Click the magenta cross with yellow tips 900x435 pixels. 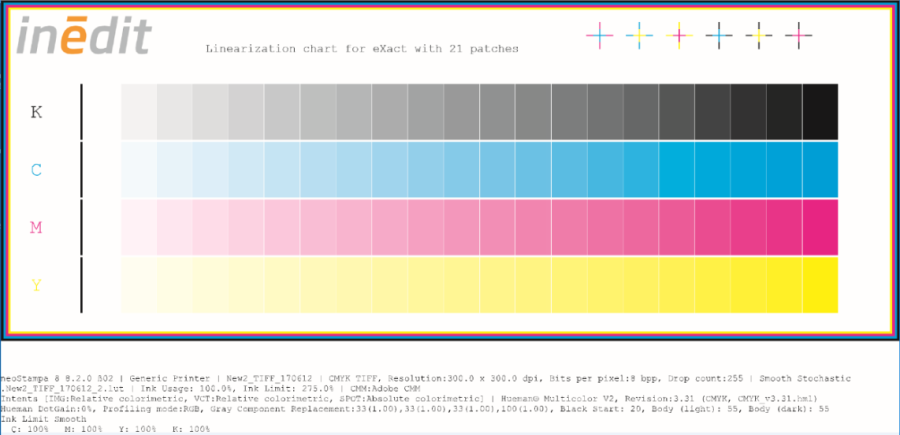click(x=680, y=35)
